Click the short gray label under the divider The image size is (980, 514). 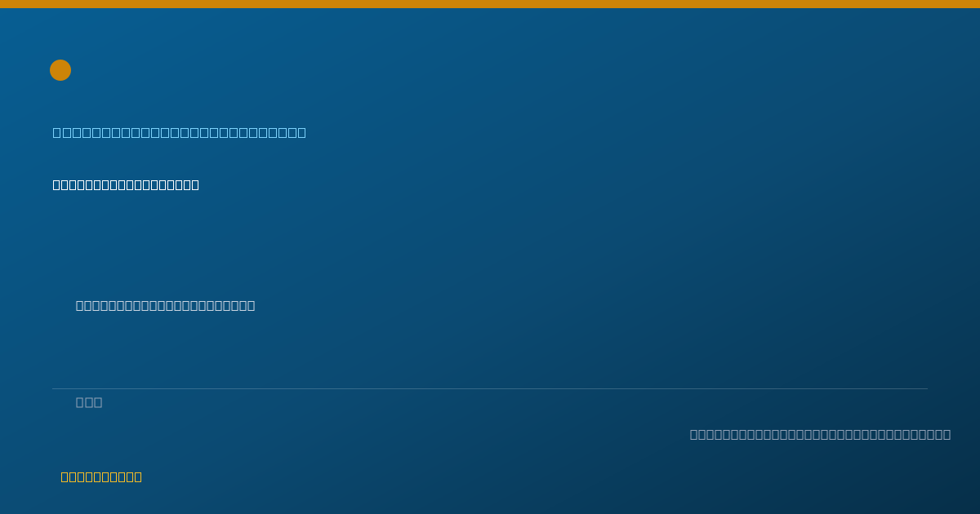[x=89, y=402]
